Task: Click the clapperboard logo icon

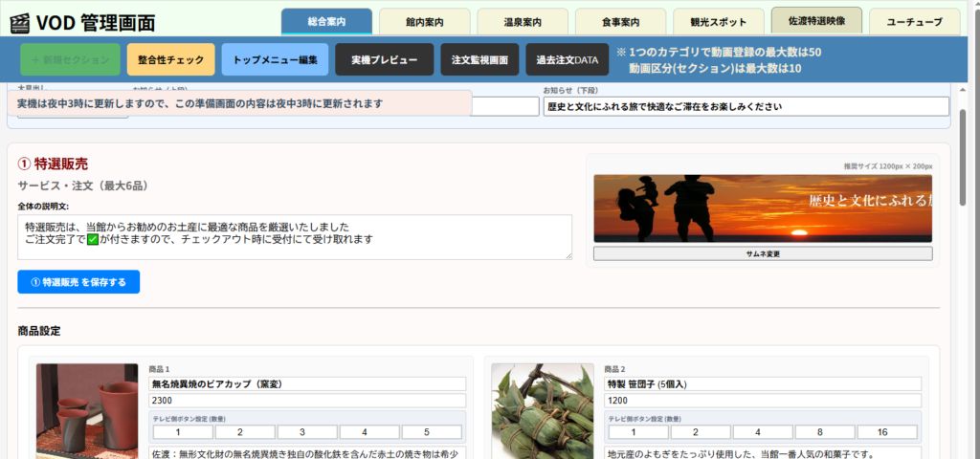Action: (20, 24)
